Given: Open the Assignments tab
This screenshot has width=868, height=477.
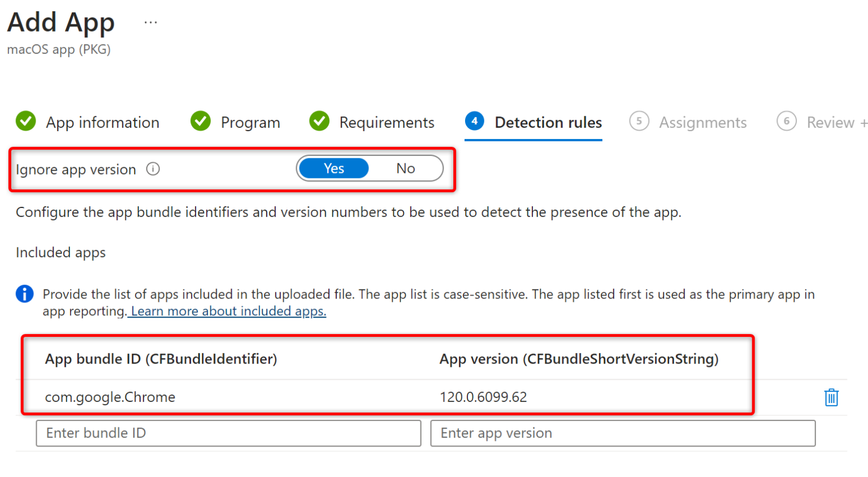Looking at the screenshot, I should [702, 123].
